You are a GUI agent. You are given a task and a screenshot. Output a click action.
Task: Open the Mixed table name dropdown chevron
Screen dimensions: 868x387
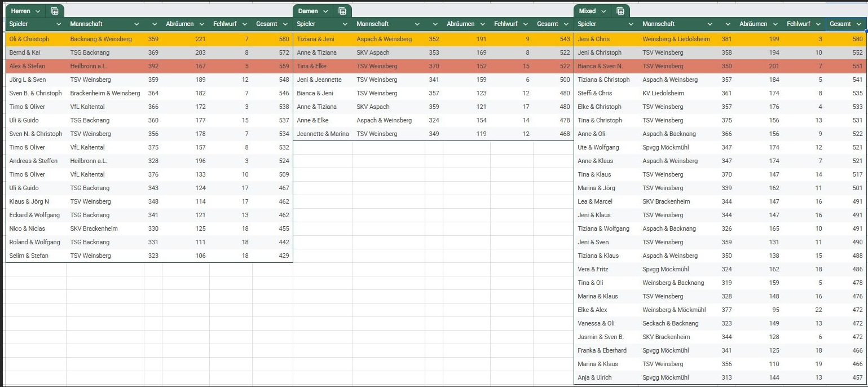tap(603, 11)
